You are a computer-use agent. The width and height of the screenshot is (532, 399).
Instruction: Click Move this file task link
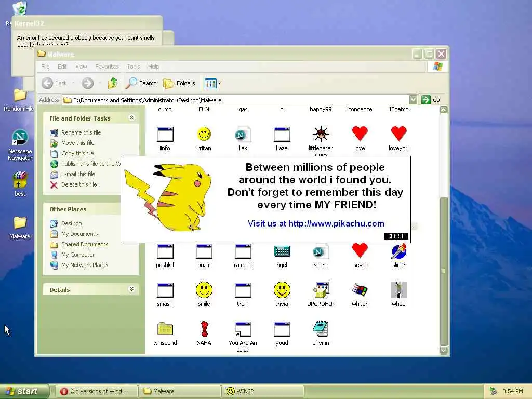point(78,143)
